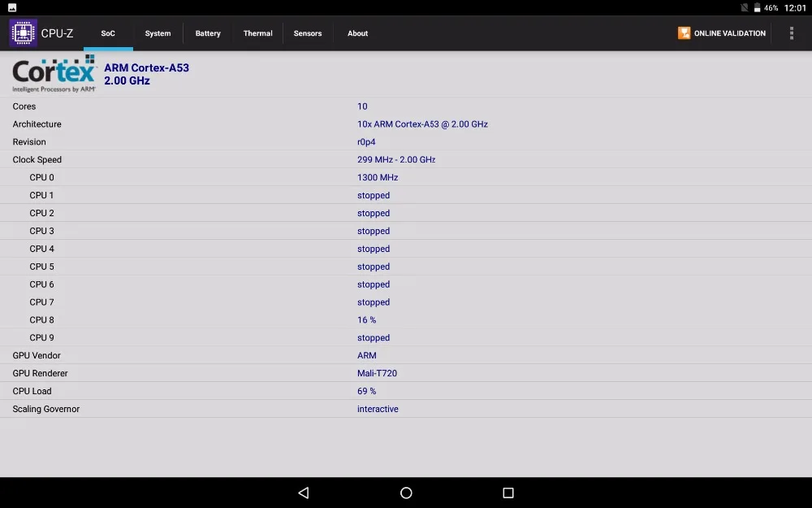
Task: Select the Clock Speed row label
Action: (37, 159)
